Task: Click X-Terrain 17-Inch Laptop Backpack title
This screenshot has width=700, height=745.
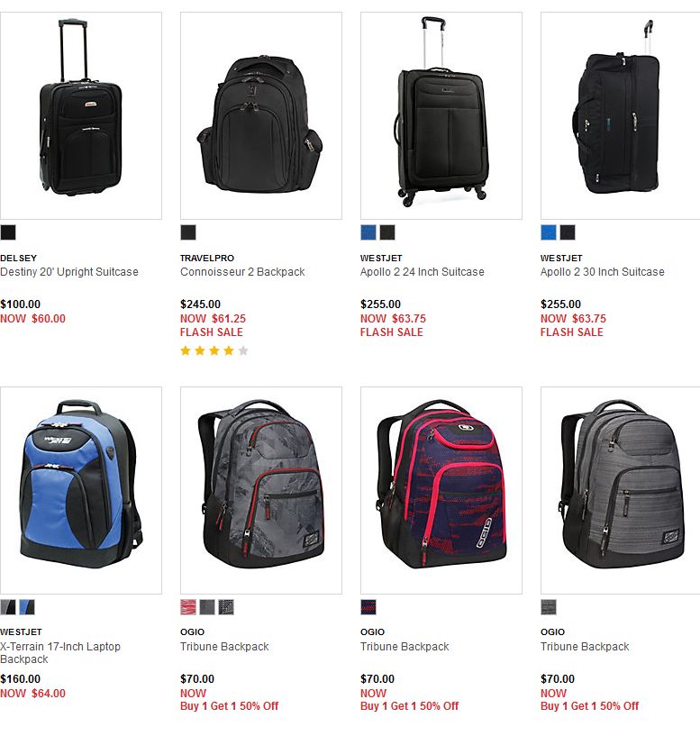Action: (60, 653)
